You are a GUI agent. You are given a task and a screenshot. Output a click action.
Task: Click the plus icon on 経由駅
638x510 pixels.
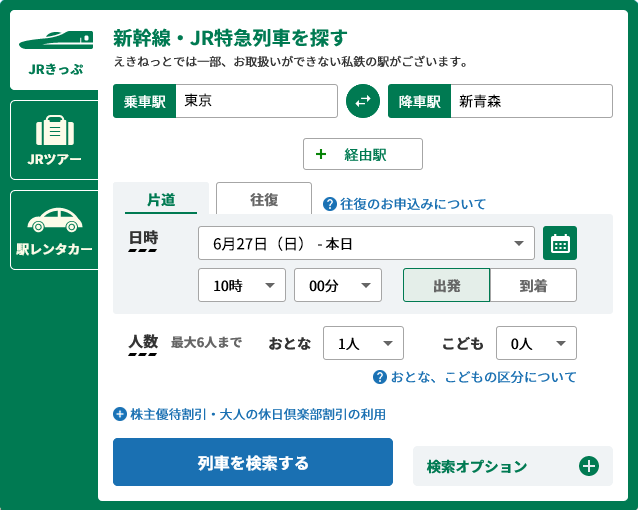pyautogui.click(x=321, y=154)
